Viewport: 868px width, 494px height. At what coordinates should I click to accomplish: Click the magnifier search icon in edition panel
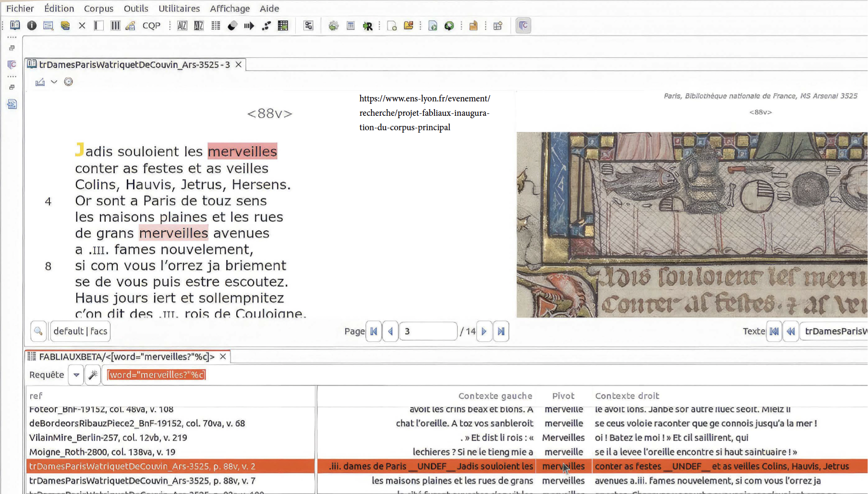coord(38,331)
